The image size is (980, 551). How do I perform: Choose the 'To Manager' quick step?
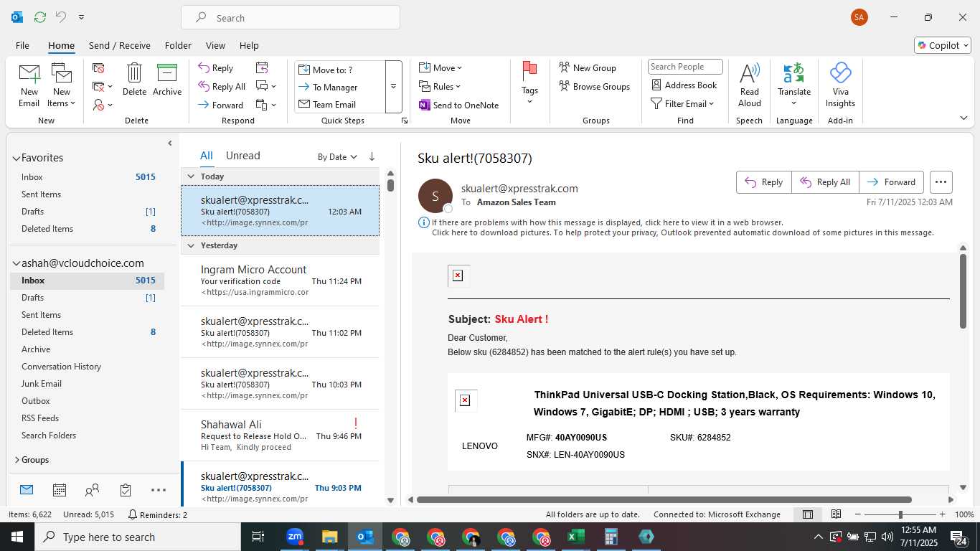339,87
